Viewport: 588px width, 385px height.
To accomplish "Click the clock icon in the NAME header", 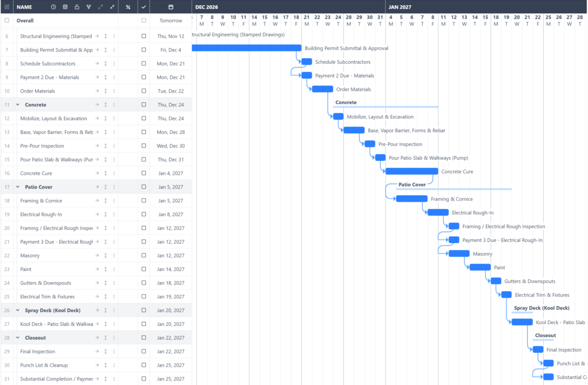I will [53, 7].
